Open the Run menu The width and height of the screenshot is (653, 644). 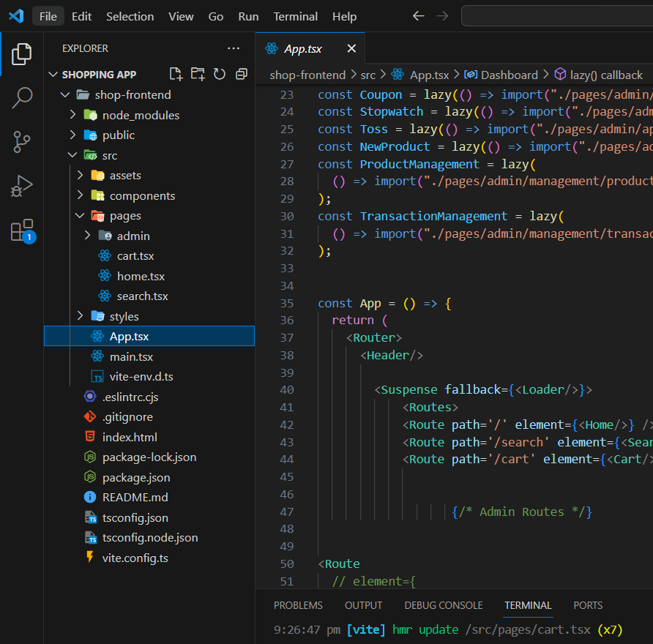248,16
